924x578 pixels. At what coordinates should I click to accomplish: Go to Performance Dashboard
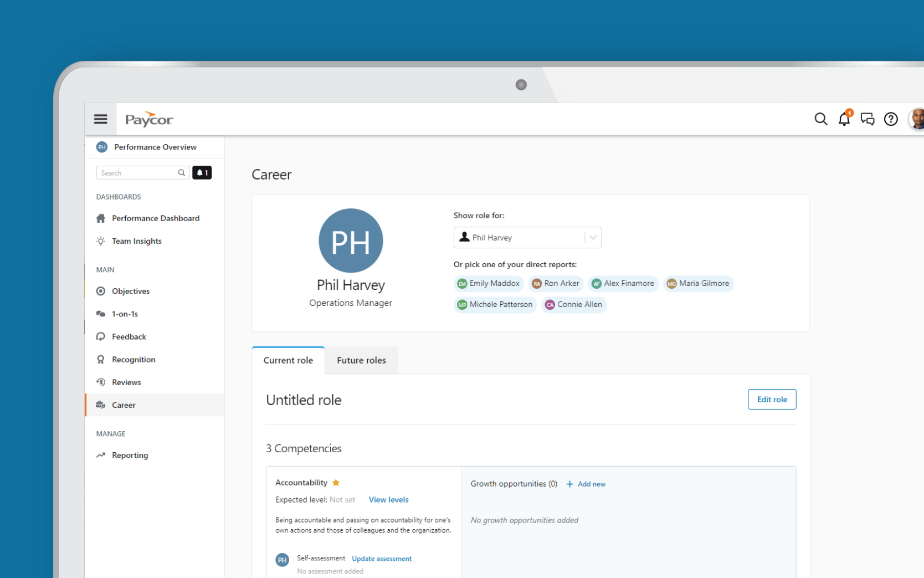156,218
